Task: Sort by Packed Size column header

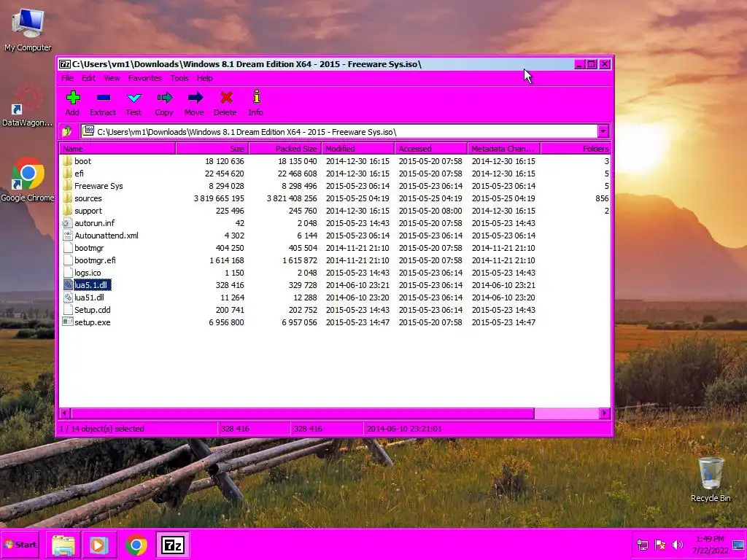Action: coord(285,149)
